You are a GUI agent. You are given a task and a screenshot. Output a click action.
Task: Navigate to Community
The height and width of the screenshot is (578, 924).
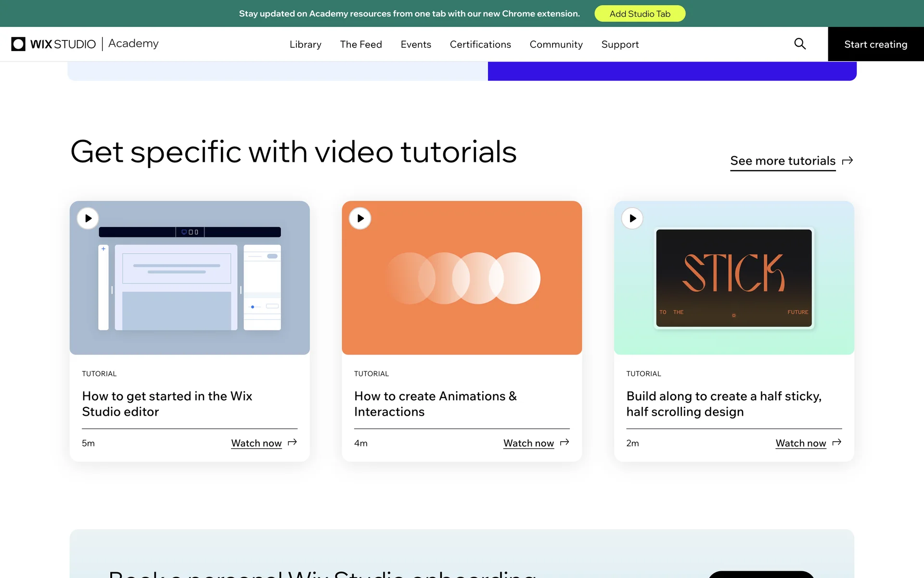pyautogui.click(x=556, y=44)
